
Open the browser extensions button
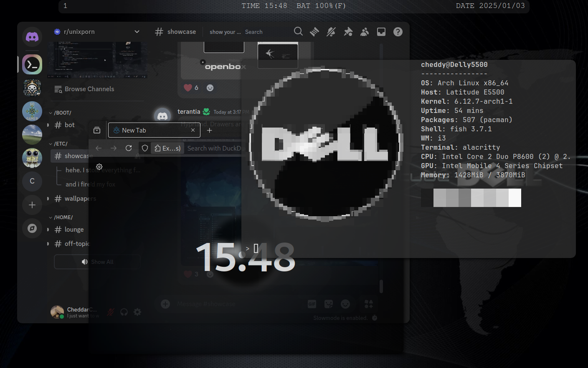click(167, 148)
